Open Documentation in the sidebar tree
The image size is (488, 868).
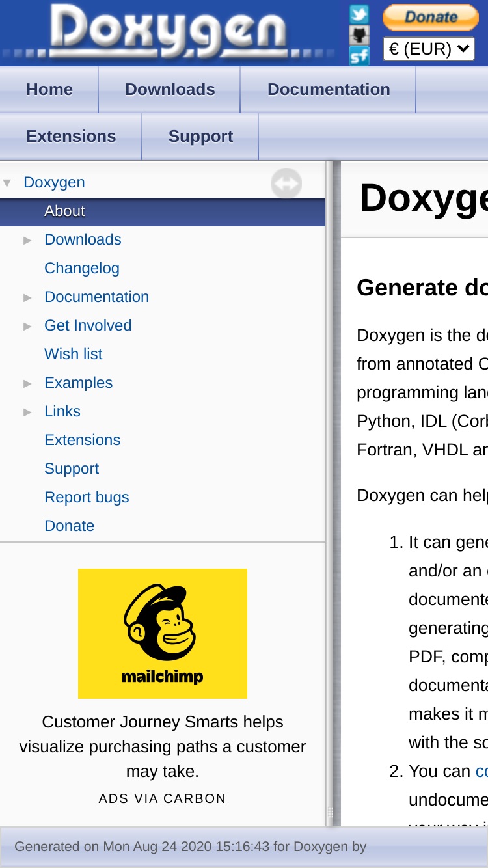96,297
